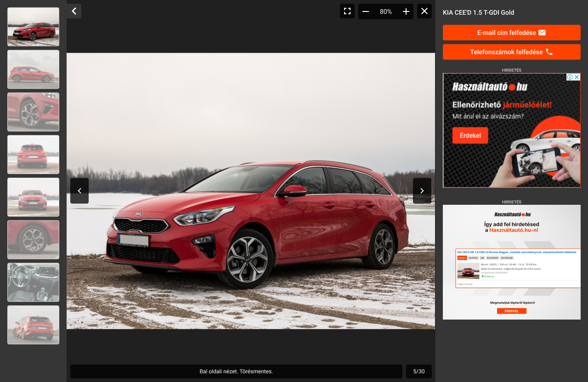Zoom in with the plus icon
Image resolution: width=588 pixels, height=382 pixels.
pos(406,11)
